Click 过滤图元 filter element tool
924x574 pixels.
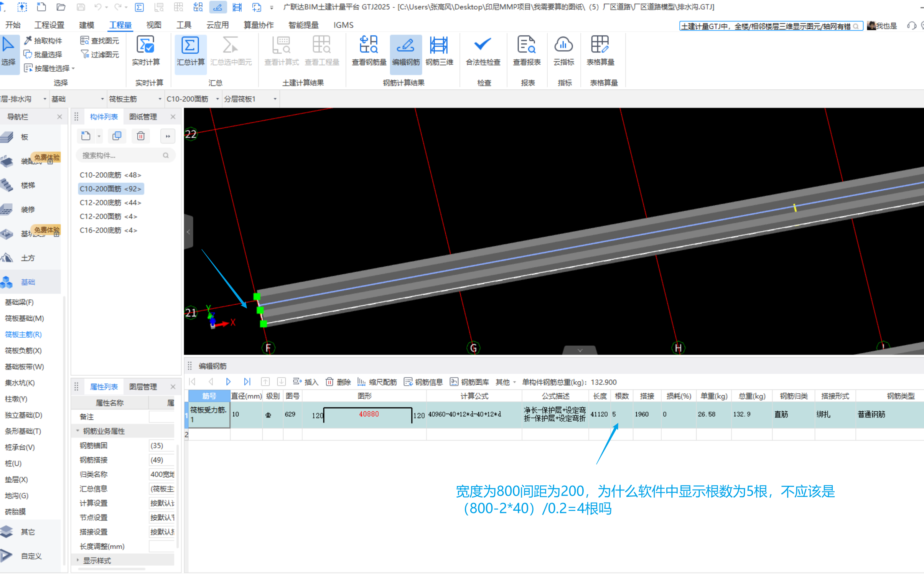pyautogui.click(x=100, y=54)
